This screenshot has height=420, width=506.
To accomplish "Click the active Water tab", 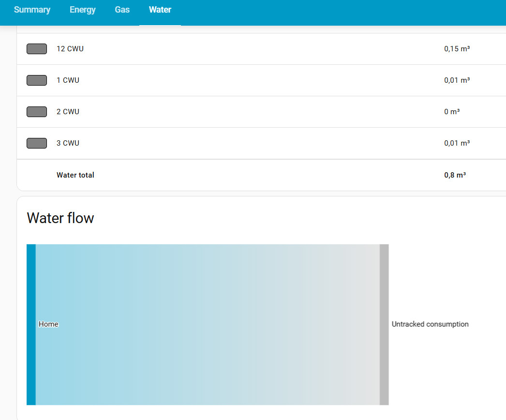I will click(160, 10).
